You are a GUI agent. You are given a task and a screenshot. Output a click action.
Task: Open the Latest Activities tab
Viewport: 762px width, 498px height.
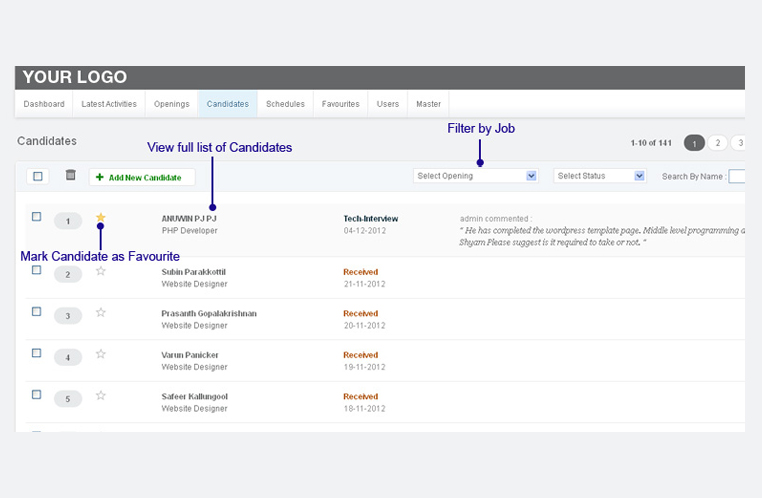(109, 104)
